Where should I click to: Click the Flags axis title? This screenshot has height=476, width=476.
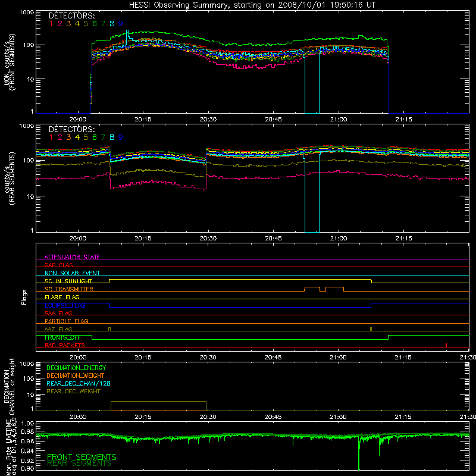coord(24,297)
